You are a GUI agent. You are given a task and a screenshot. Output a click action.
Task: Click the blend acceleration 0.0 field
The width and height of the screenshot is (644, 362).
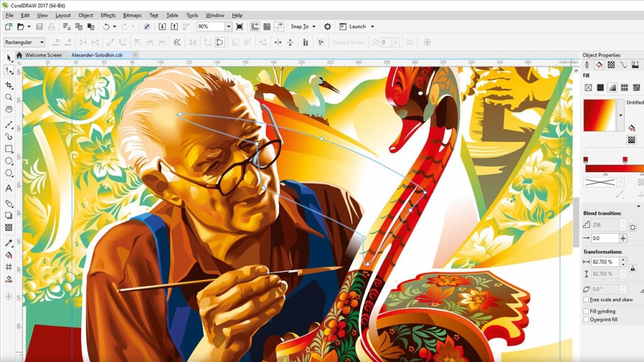(605, 238)
